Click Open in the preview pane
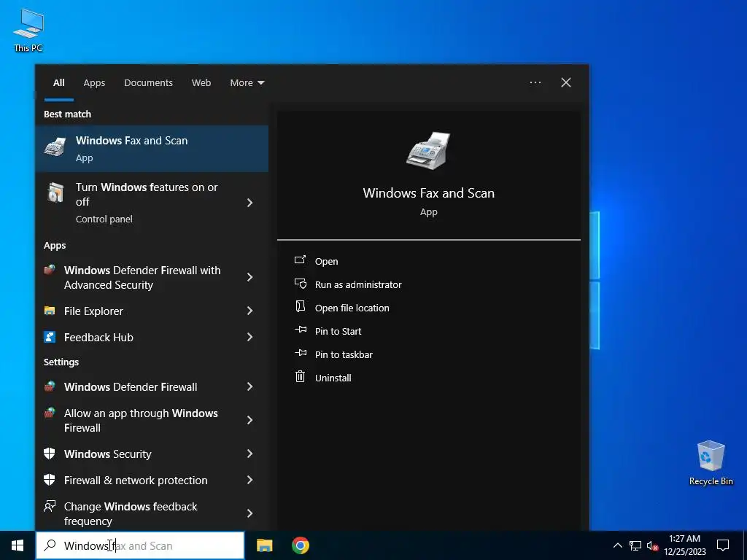 [326, 262]
